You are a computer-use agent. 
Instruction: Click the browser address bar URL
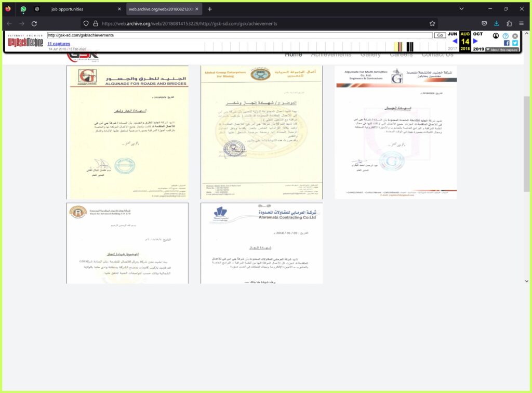point(189,23)
